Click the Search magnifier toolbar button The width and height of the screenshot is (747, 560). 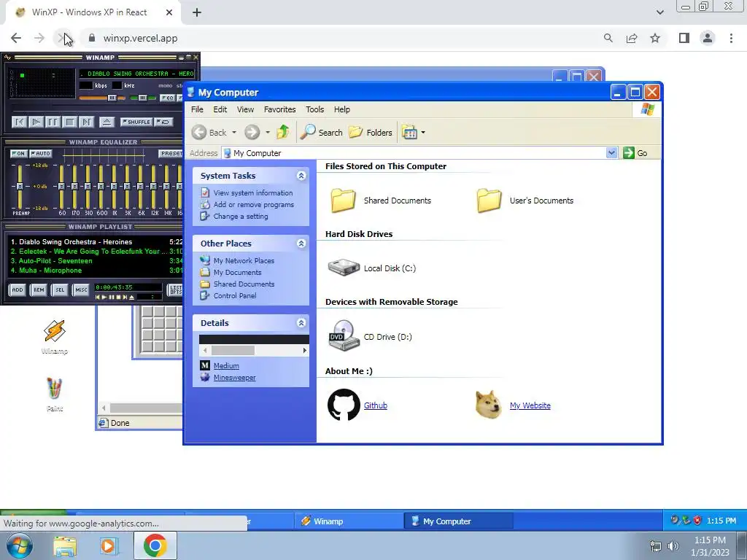(321, 133)
